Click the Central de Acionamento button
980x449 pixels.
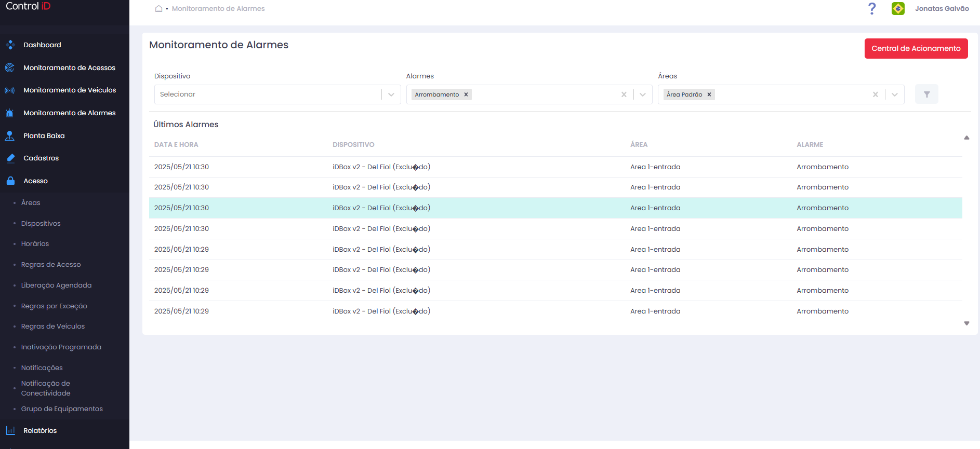(x=916, y=48)
